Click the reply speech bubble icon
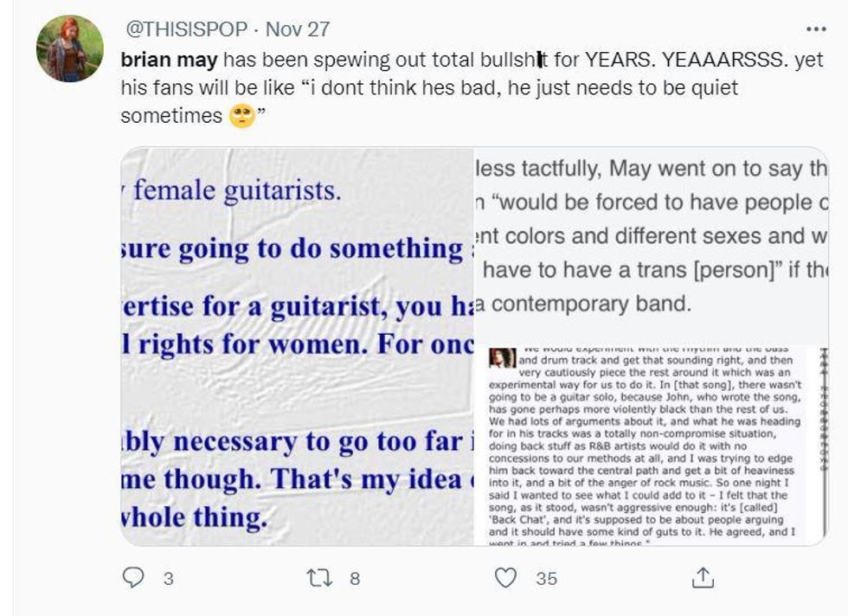The image size is (848, 616). [x=134, y=577]
